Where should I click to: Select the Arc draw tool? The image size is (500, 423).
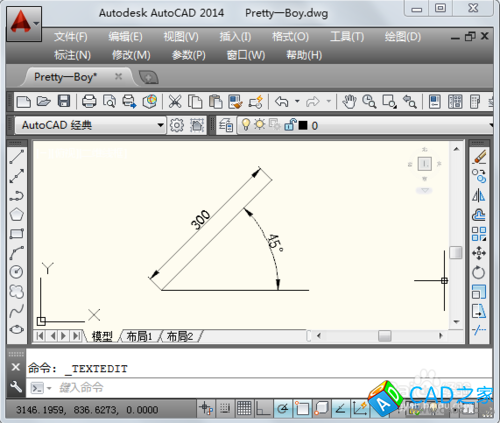pos(16,253)
